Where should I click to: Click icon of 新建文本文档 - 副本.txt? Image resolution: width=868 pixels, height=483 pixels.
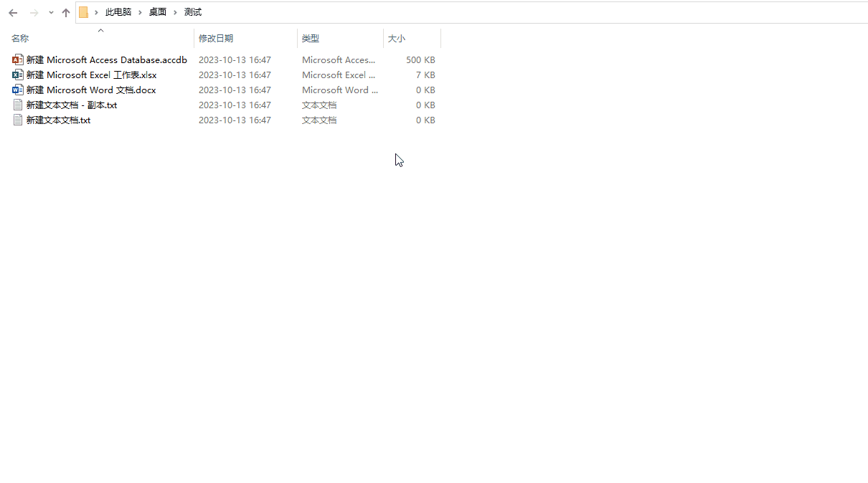[x=18, y=105]
